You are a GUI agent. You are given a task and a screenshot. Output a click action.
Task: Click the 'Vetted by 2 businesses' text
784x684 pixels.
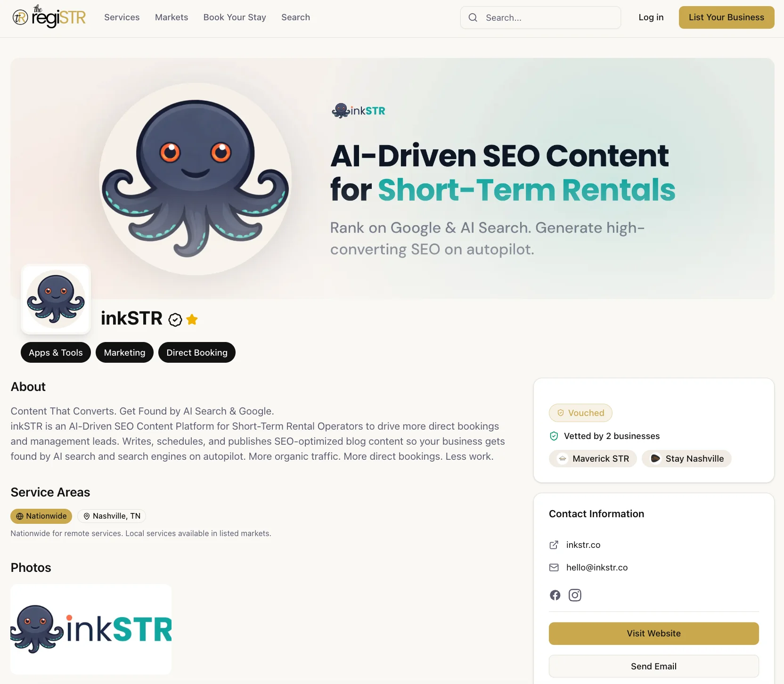pos(612,436)
